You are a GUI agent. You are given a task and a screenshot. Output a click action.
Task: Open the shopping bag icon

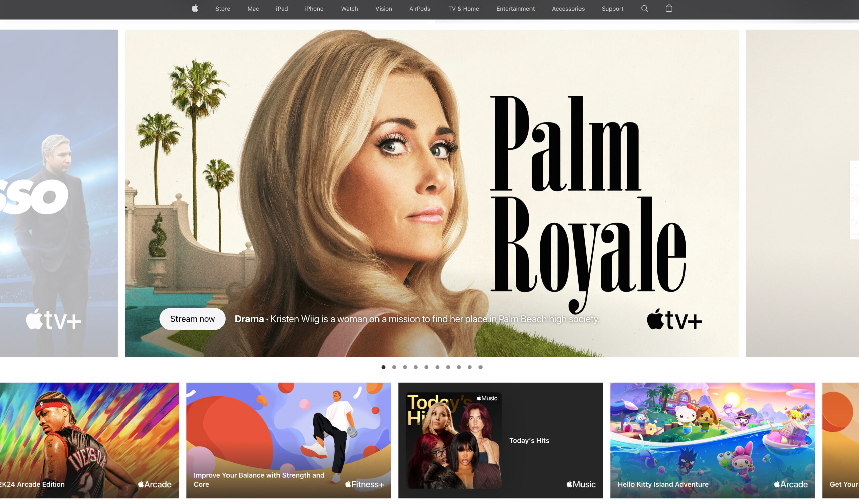coord(669,8)
